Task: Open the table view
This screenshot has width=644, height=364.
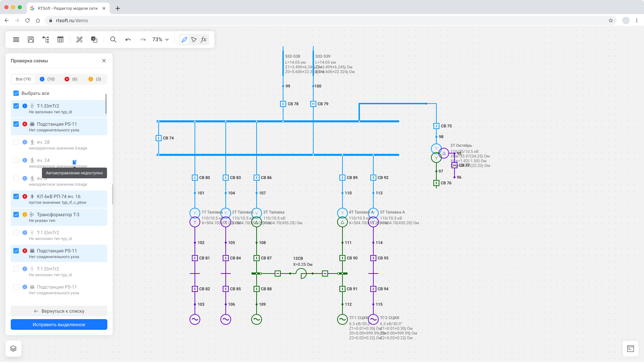Action: coord(60,40)
